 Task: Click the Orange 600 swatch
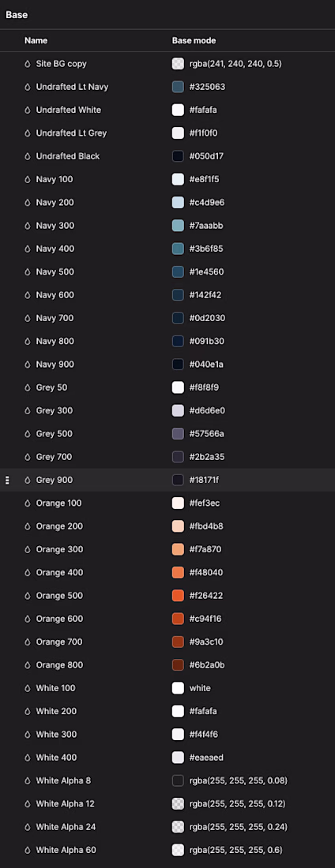[x=178, y=619]
